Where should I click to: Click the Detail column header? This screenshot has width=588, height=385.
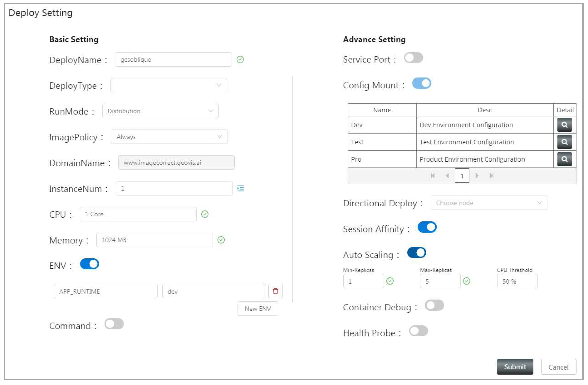565,110
